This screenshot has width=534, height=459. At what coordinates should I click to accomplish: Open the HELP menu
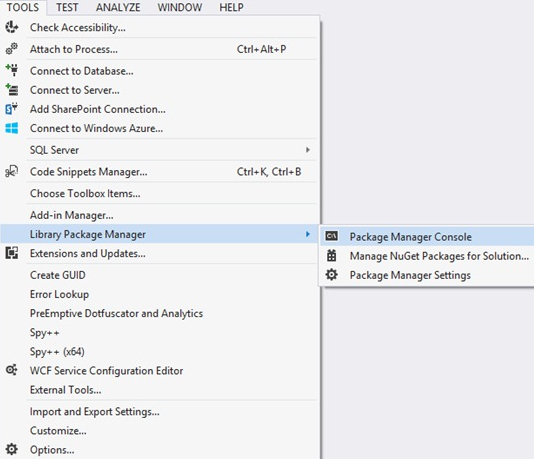point(231,7)
